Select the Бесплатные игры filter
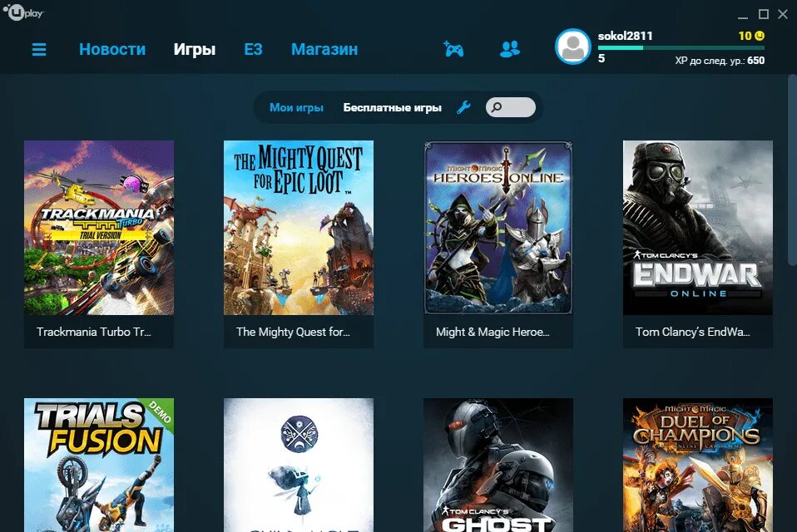This screenshot has width=797, height=532. pyautogui.click(x=393, y=107)
